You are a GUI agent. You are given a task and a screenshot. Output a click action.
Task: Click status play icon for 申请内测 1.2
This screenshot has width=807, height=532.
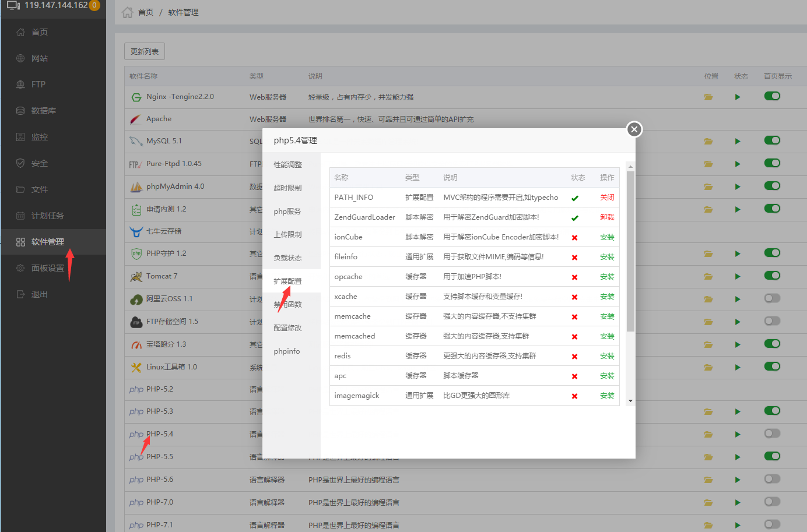point(738,210)
